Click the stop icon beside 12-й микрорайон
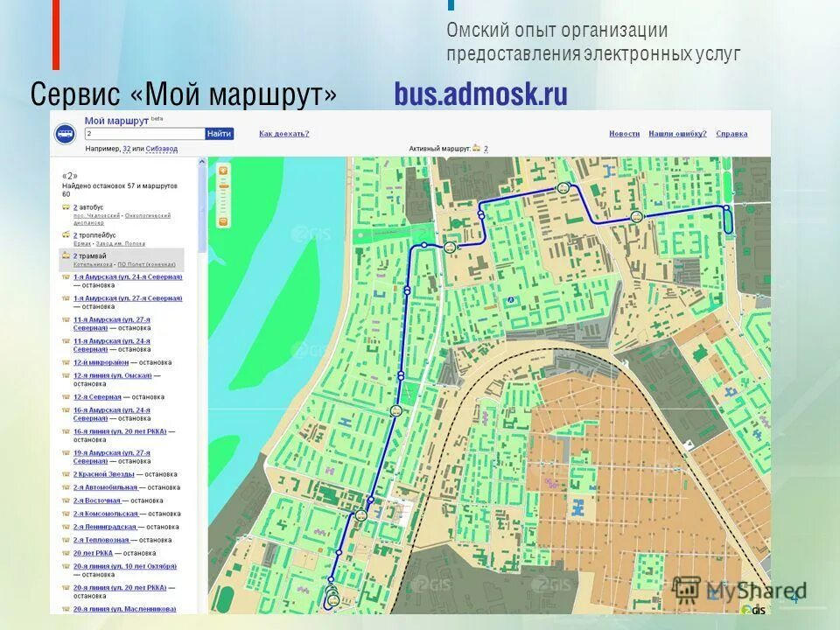This screenshot has height=630, width=840. coord(65,361)
